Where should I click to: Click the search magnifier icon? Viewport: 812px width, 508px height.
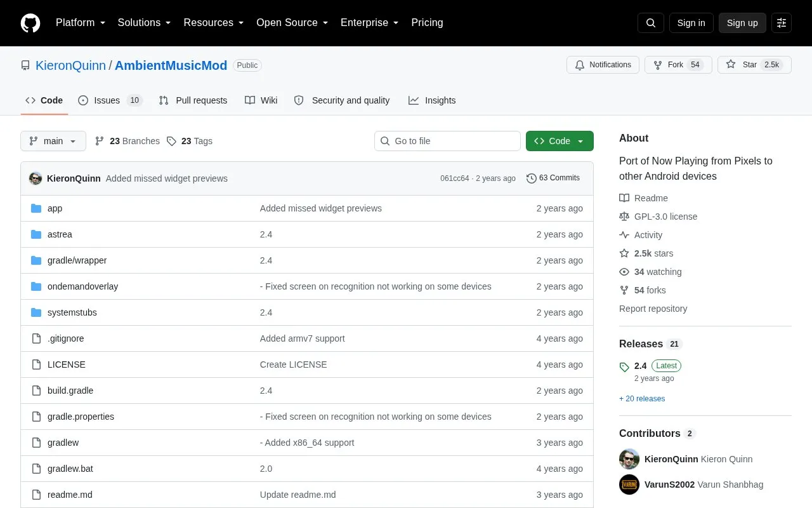(x=651, y=23)
